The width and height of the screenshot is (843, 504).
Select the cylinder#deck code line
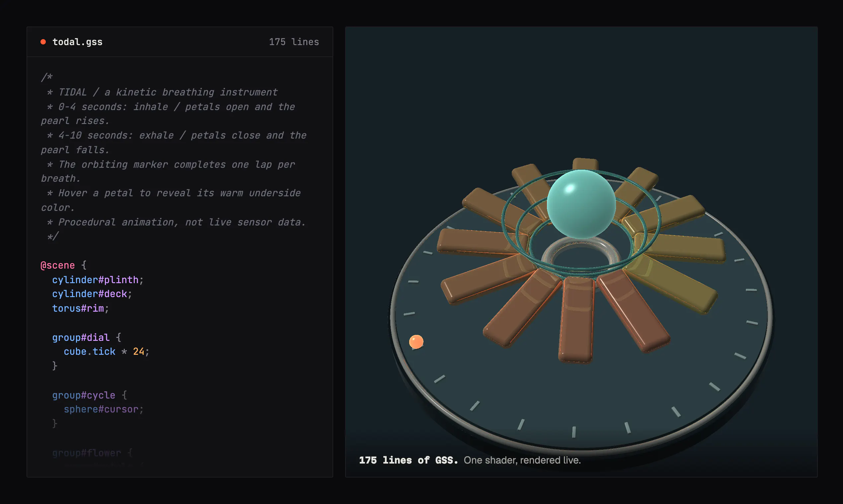pos(92,294)
